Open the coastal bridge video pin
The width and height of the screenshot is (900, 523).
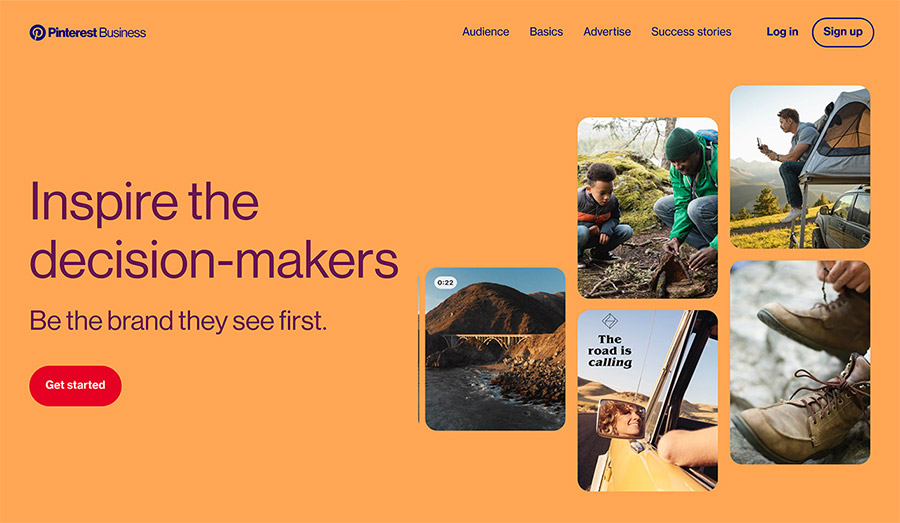[495, 349]
